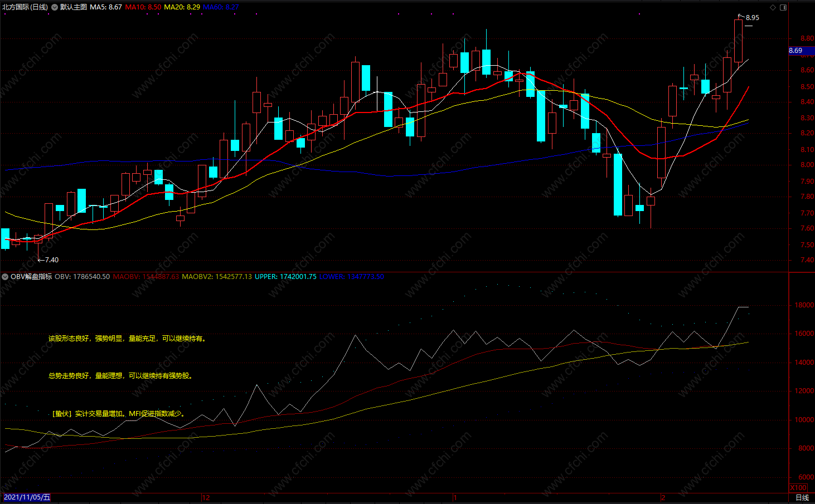The image size is (815, 504).
Task: Click the red MAOBV label
Action: (146, 277)
